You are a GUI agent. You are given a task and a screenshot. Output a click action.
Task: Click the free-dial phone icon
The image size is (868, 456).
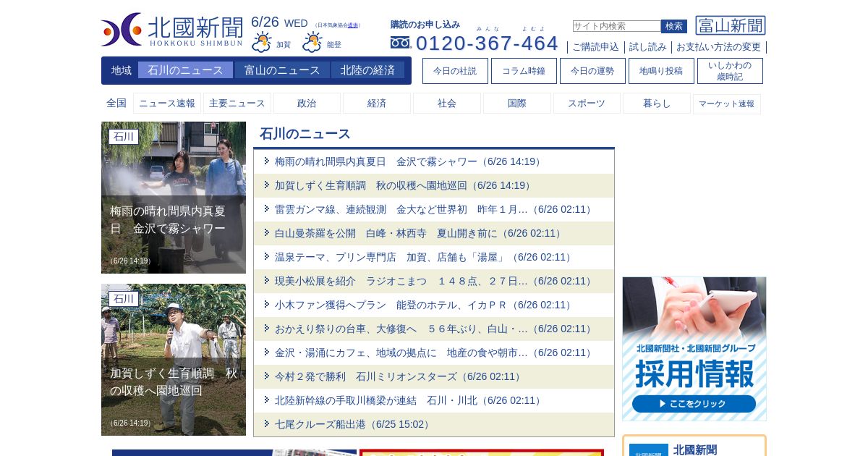pos(400,43)
